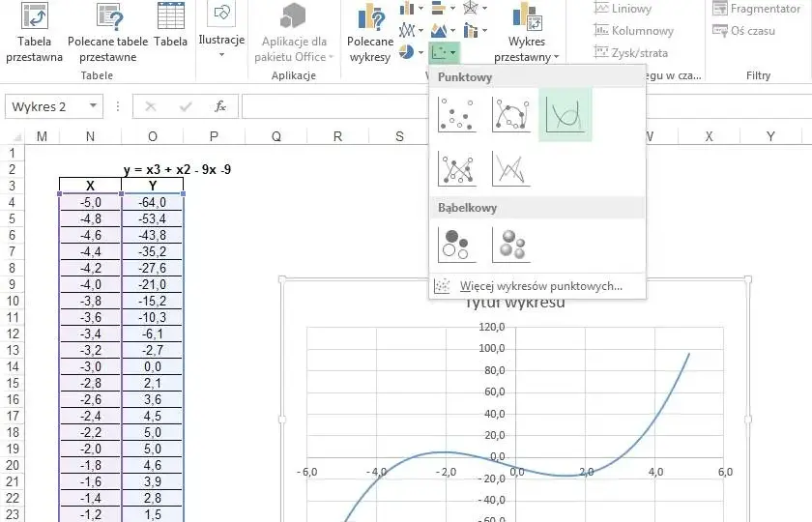The image size is (812, 522).
Task: Open Polecane wykresy recommended charts
Action: coord(369,33)
